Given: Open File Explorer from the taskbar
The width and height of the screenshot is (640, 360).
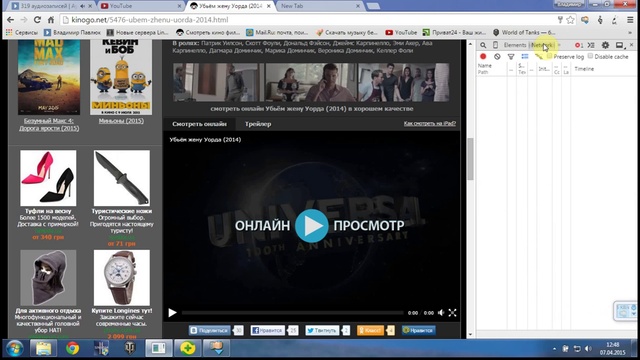Looking at the screenshot, I should click(43, 349).
